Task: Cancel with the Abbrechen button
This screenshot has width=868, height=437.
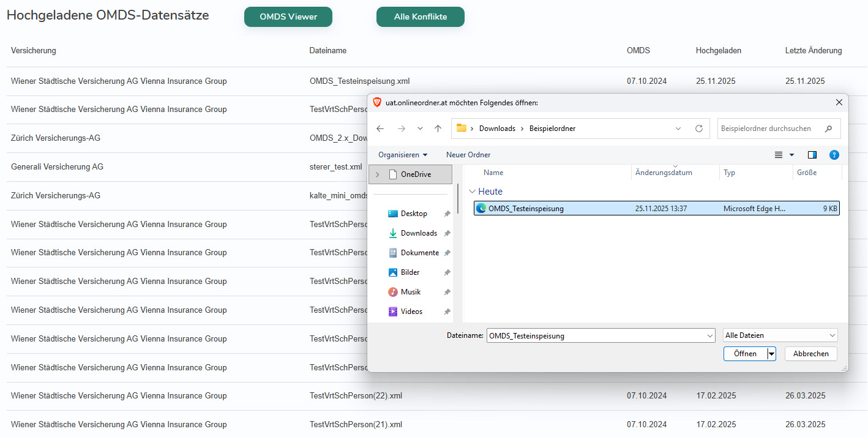Action: click(x=811, y=354)
